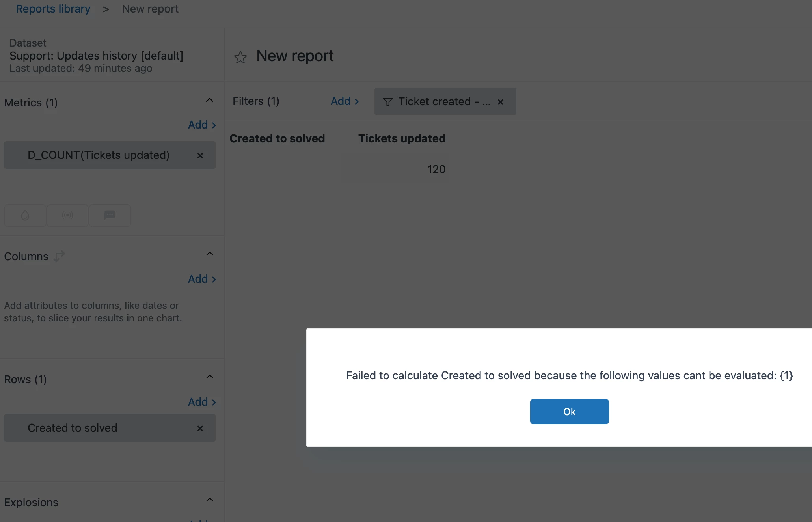Collapse the Metrics section chevron
Viewport: 812px width, 522px height.
coord(210,101)
